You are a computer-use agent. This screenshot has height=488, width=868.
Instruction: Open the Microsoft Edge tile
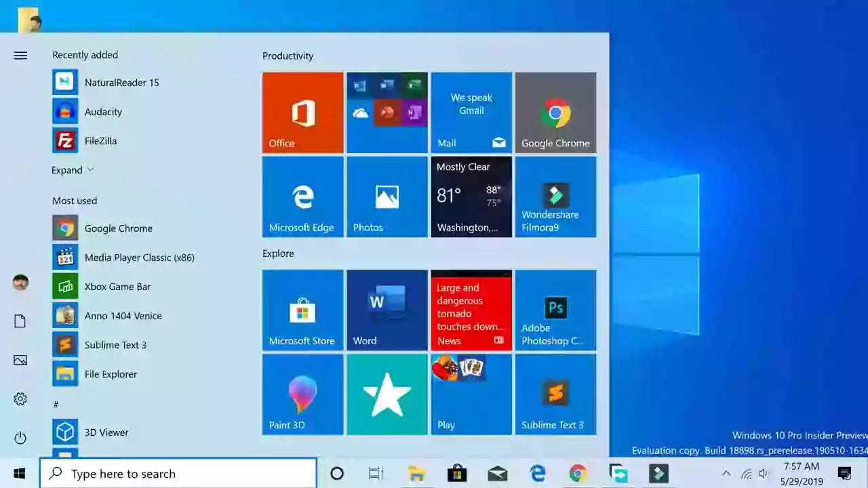click(302, 197)
